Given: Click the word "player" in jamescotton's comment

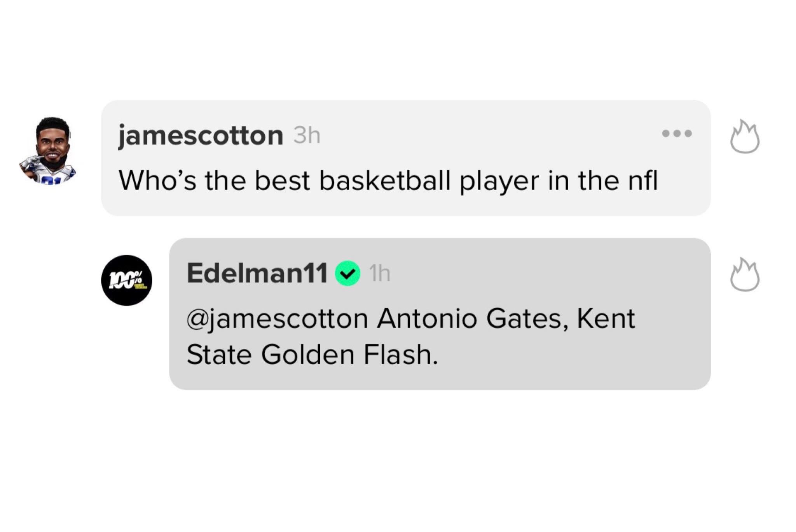Looking at the screenshot, I should [x=499, y=181].
